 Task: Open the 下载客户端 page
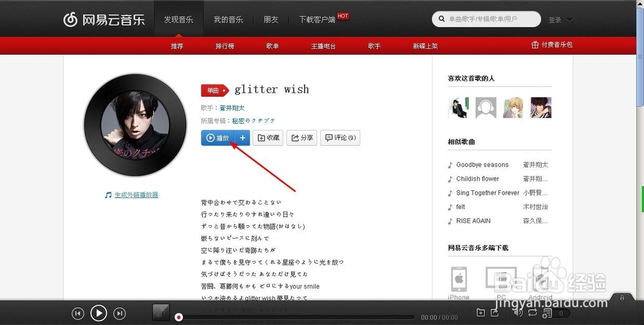[317, 19]
